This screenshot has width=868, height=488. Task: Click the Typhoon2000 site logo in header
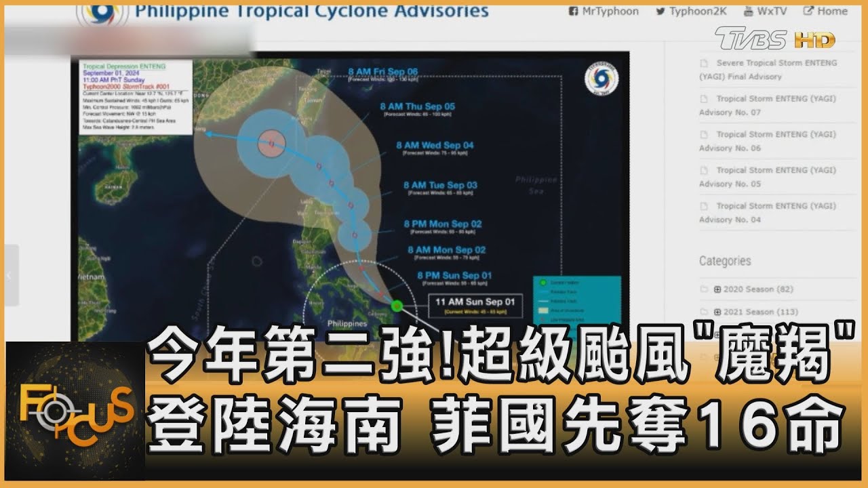pos(102,14)
